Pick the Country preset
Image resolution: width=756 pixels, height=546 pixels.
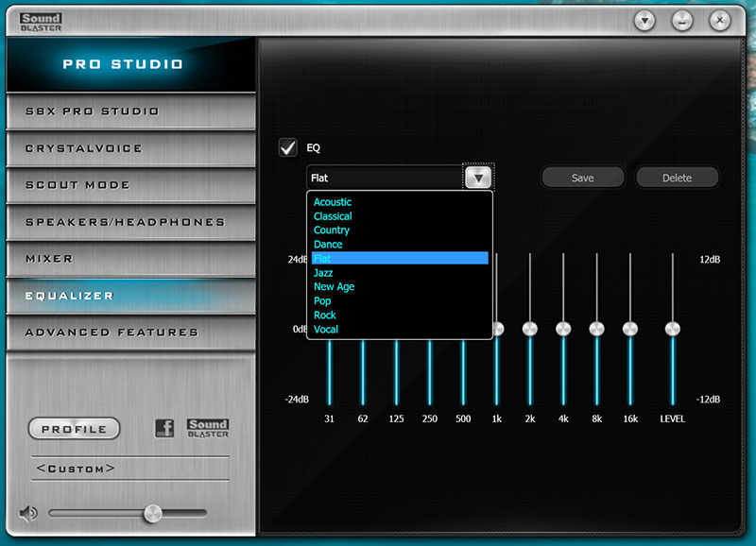[400, 230]
